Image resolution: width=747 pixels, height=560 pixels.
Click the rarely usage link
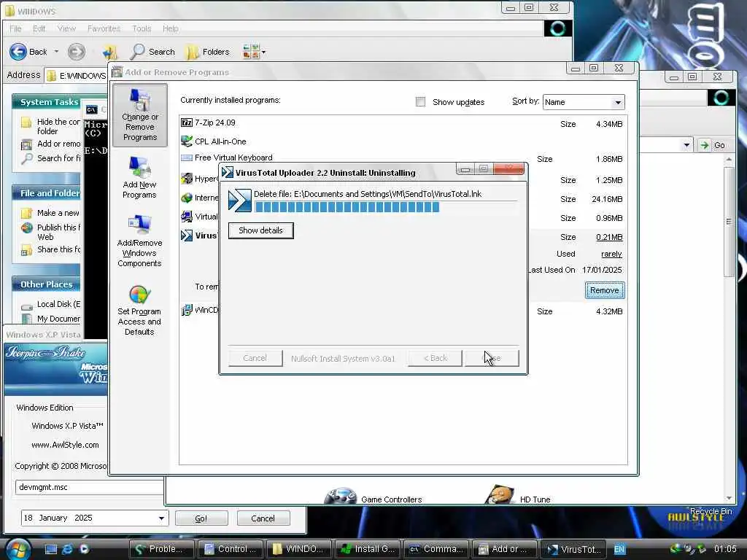pos(611,254)
